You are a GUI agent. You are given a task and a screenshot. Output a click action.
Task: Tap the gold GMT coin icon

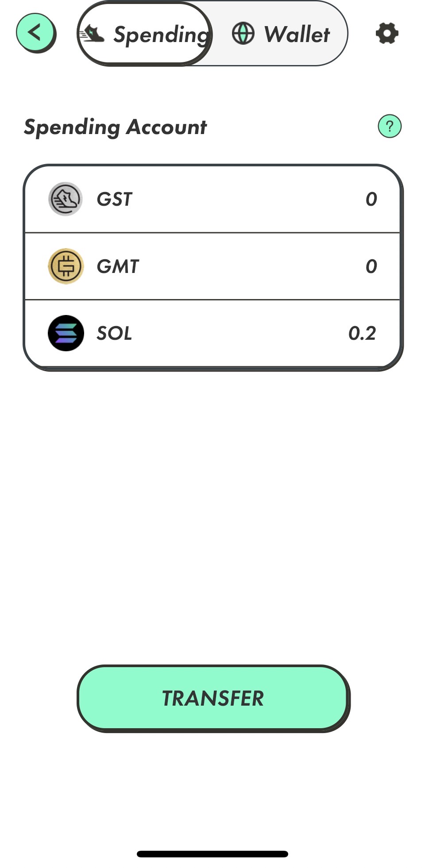tap(66, 266)
